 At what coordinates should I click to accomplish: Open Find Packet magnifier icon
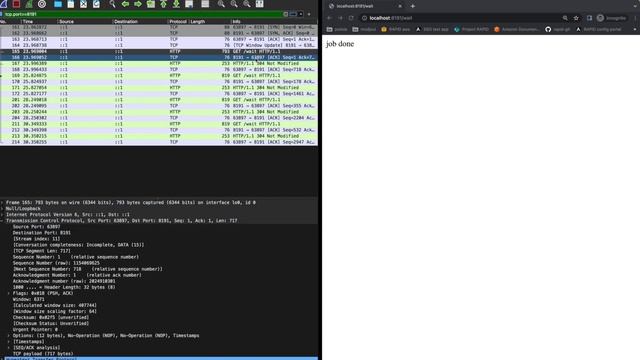(112, 4)
